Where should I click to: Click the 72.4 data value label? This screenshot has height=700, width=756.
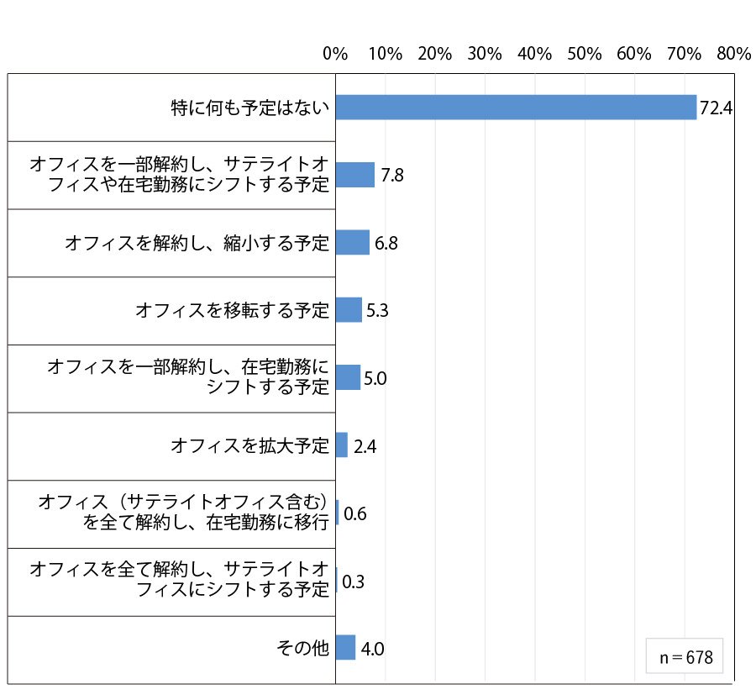click(716, 108)
